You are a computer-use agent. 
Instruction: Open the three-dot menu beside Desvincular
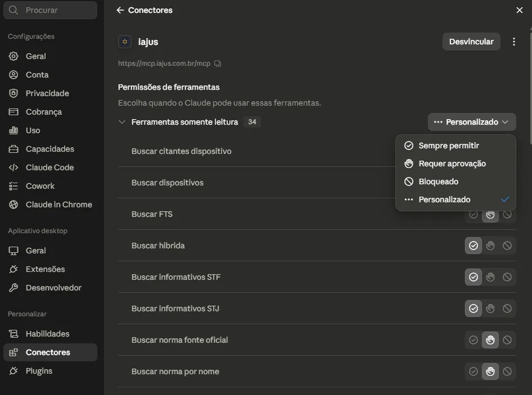[x=513, y=42]
